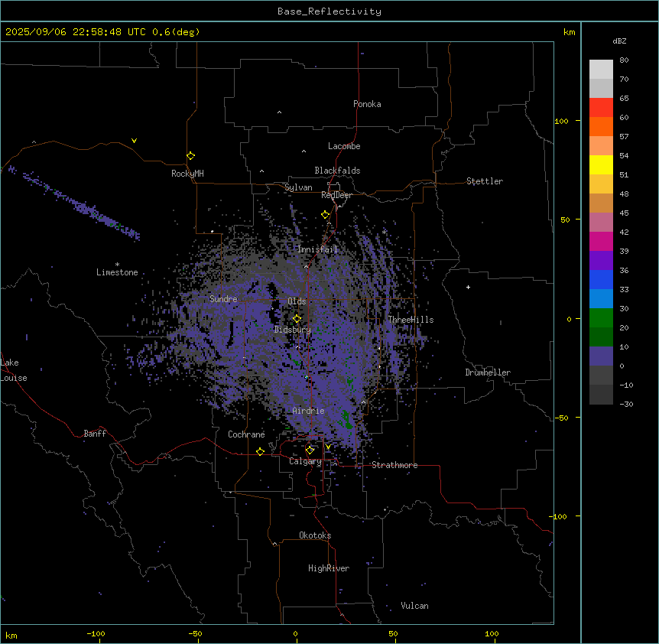Screen dimensions: 659x644
Task: Click the white asterisk above Limestone
Action: pos(117,264)
